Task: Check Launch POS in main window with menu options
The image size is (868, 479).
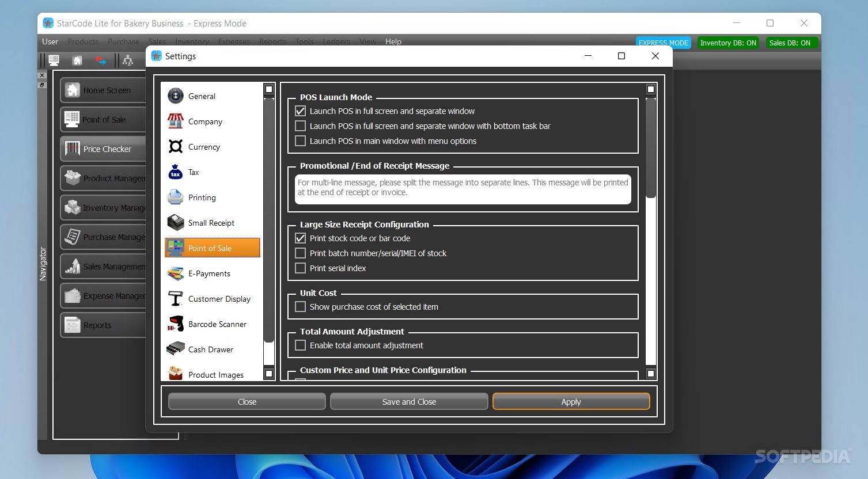Action: pyautogui.click(x=300, y=141)
